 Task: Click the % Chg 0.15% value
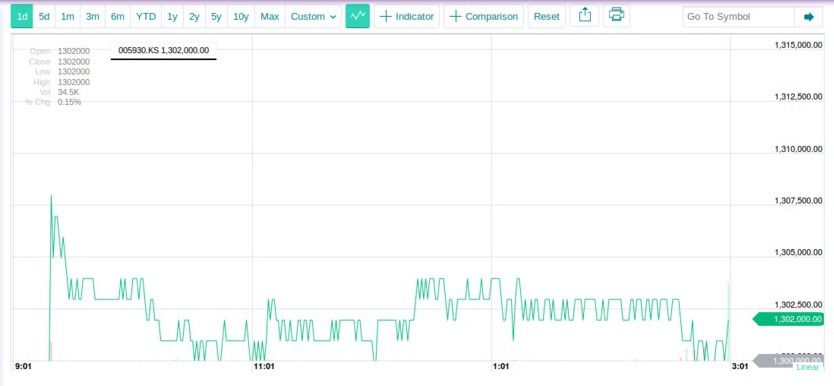[70, 102]
